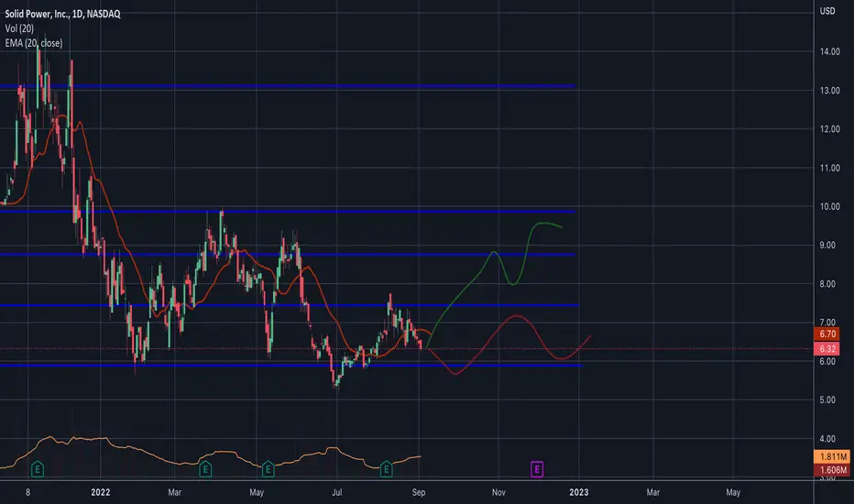Viewport: 854px width, 504px height.
Task: Click the green earnings marker just after May 2022
Action: (x=268, y=468)
